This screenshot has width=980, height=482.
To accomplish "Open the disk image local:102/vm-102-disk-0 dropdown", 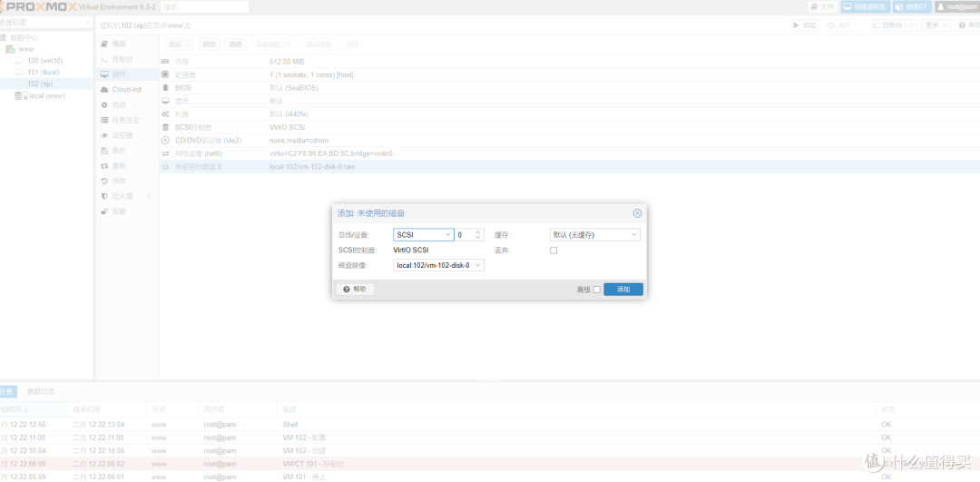I will click(x=439, y=266).
